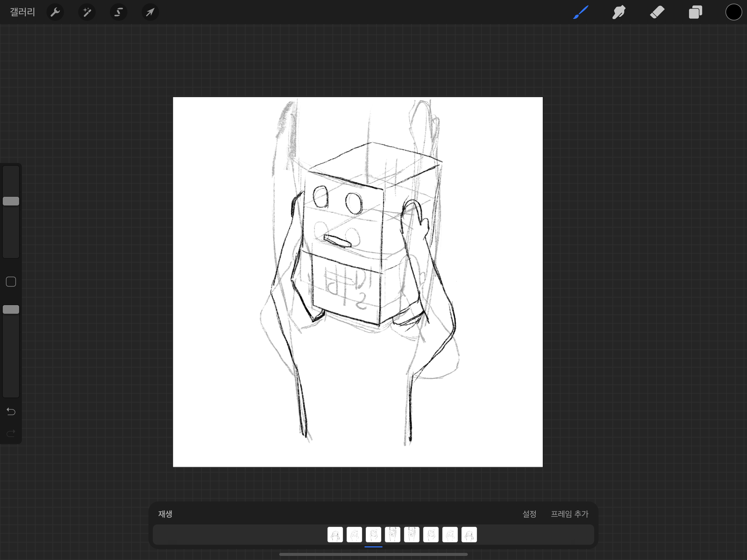Click the brush size slider handle
The height and width of the screenshot is (560, 747).
point(11,201)
